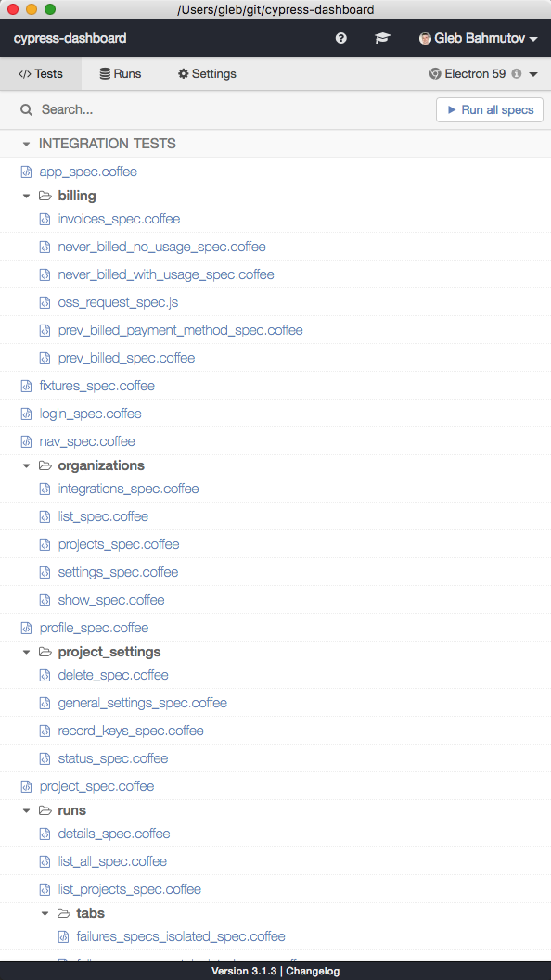This screenshot has height=980, width=551.
Task: Click the file icon beside app_spec.coffee
Action: (26, 172)
